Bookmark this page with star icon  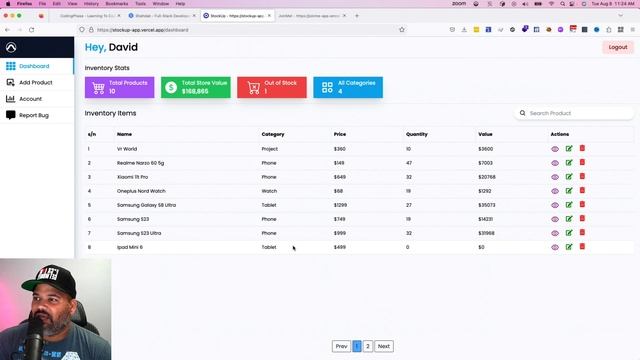402,30
